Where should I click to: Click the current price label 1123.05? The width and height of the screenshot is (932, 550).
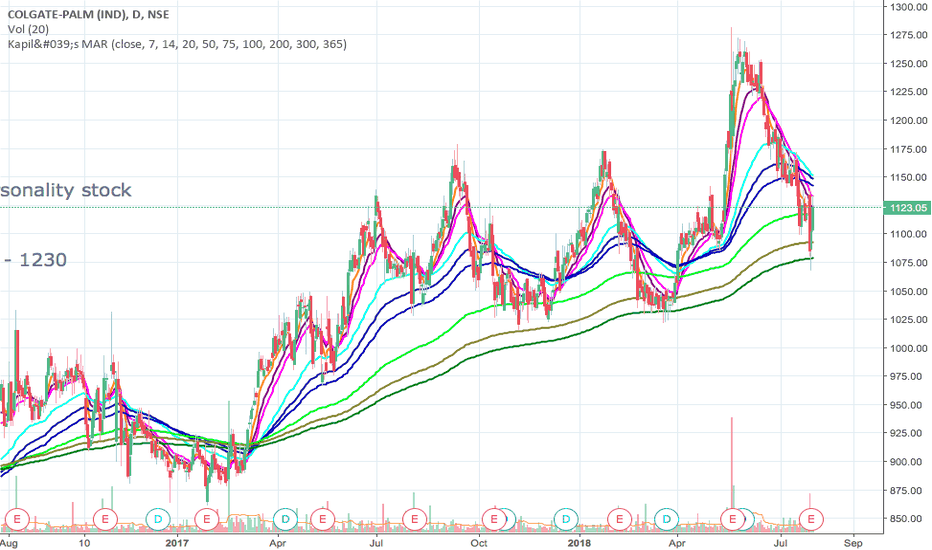pos(907,208)
